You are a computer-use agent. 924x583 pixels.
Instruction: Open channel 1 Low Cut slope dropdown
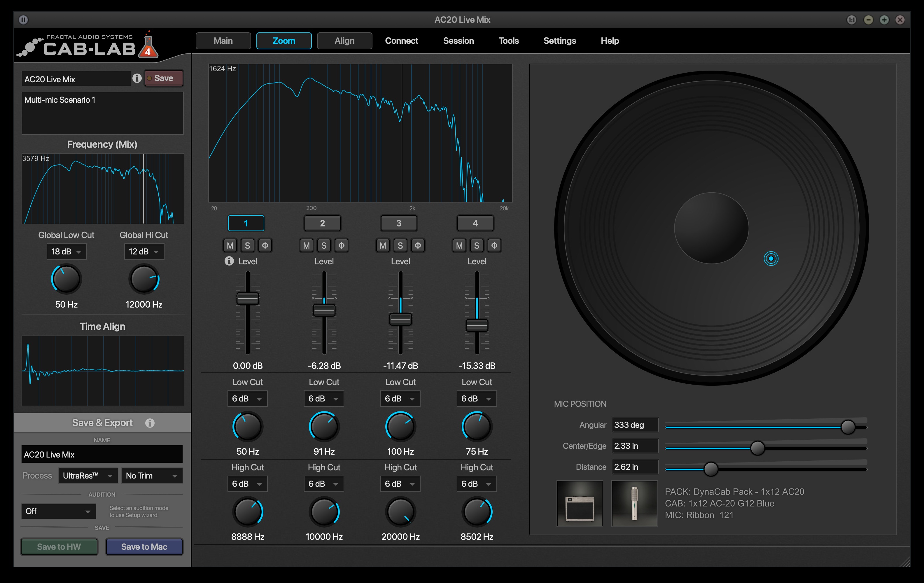tap(247, 399)
